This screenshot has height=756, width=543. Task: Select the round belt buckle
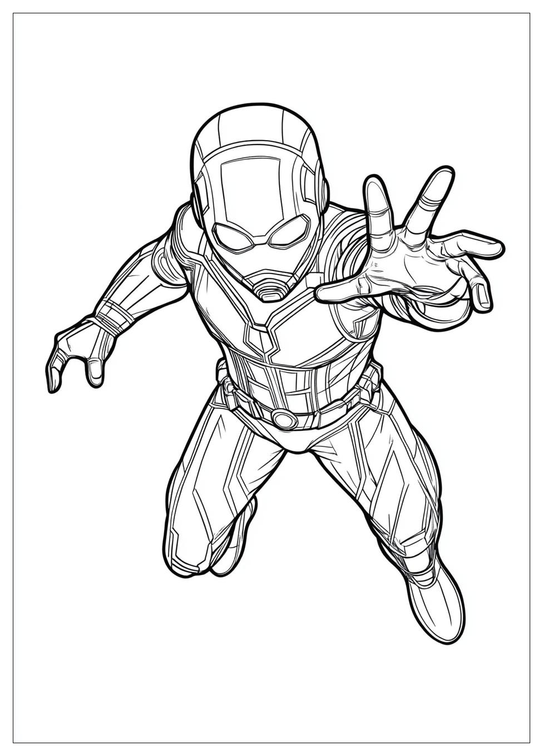pos(284,417)
